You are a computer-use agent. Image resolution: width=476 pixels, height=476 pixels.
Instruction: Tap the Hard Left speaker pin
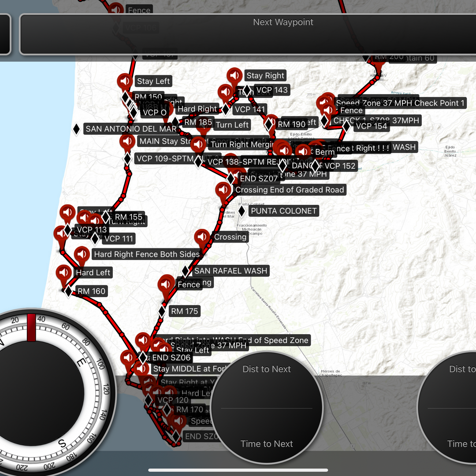(63, 272)
